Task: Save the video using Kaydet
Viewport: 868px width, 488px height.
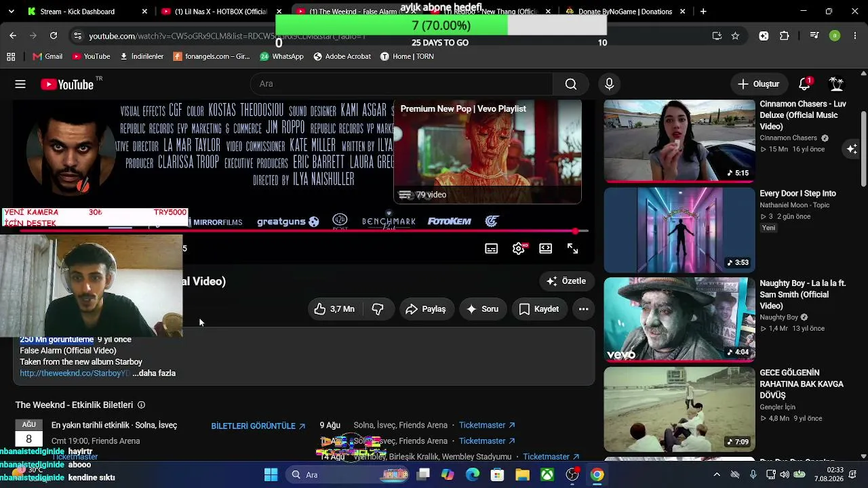Action: (x=539, y=309)
